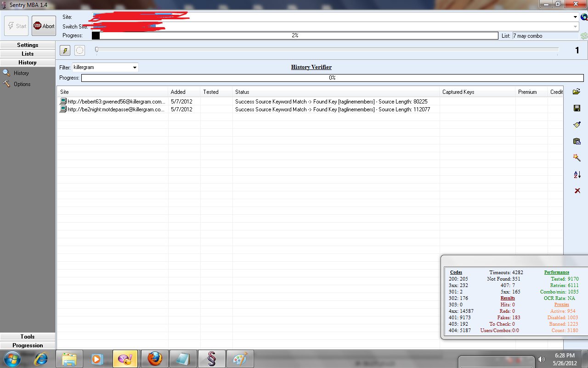588x368 pixels.
Task: Switch to Sentry MBA taskbar button
Action: (x=212, y=359)
